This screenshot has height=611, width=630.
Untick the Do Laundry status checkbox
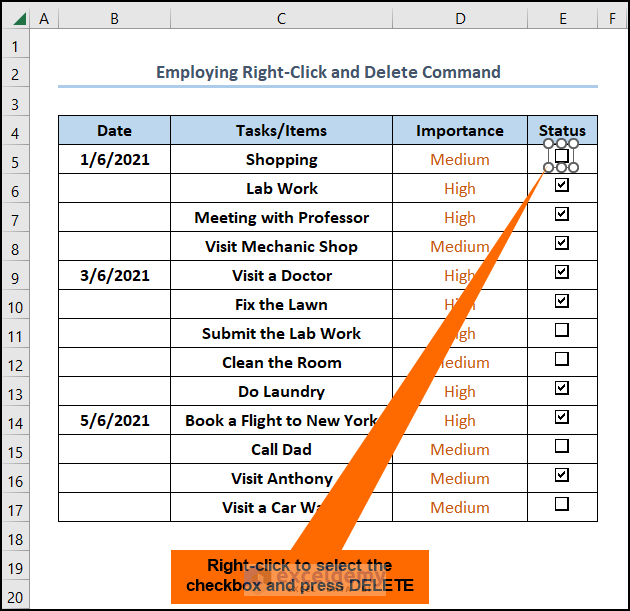click(x=562, y=388)
